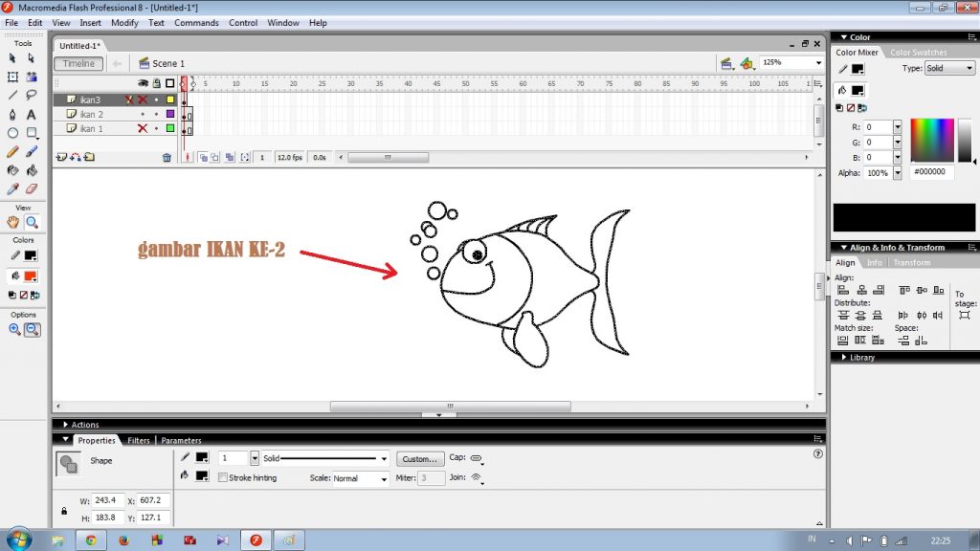Select the ikan 2 layer

point(91,115)
